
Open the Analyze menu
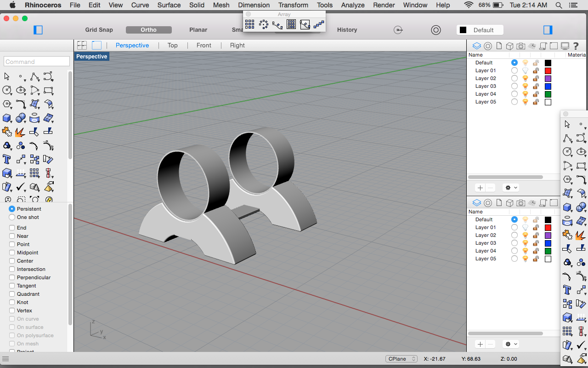(353, 5)
